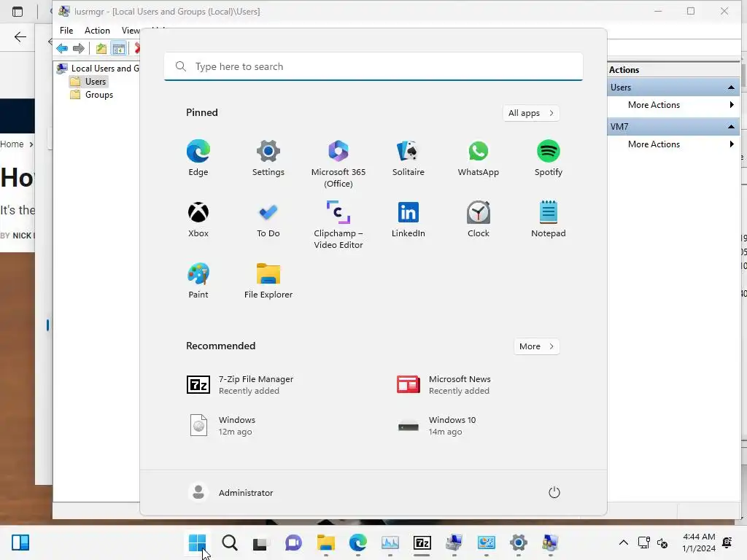Open Solitaire from pinned apps
The image size is (747, 560).
(409, 158)
